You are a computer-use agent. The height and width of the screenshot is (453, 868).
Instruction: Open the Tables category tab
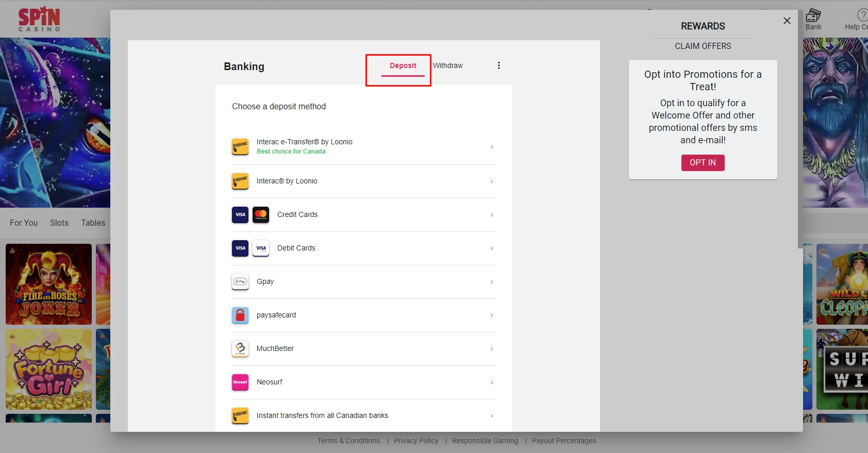click(93, 223)
